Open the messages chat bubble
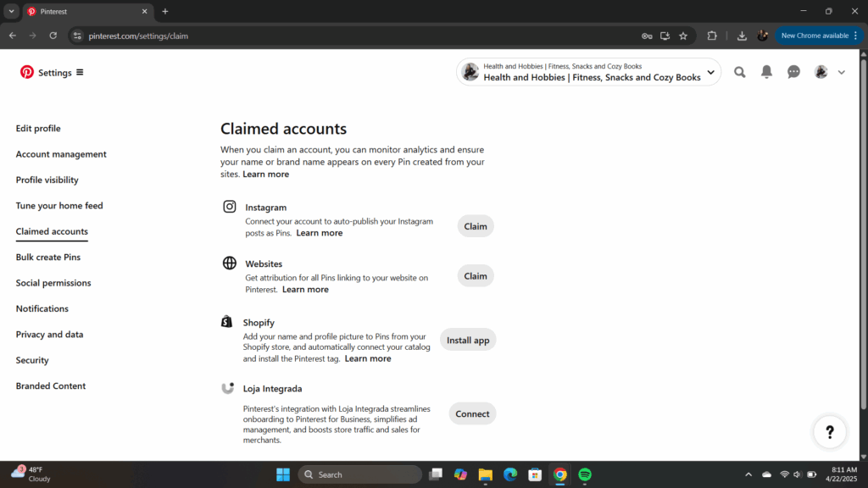 coord(793,72)
